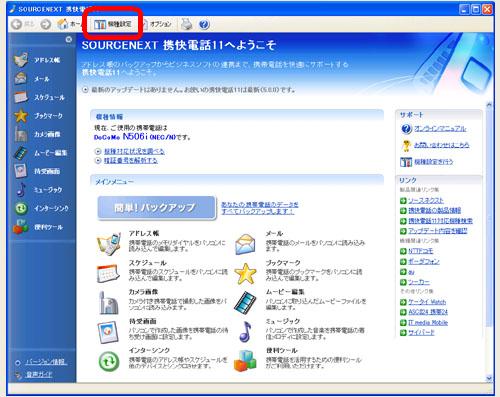Click the vertical scrollbar down arrow
Viewport: 500px width, 397px height.
coord(489,378)
